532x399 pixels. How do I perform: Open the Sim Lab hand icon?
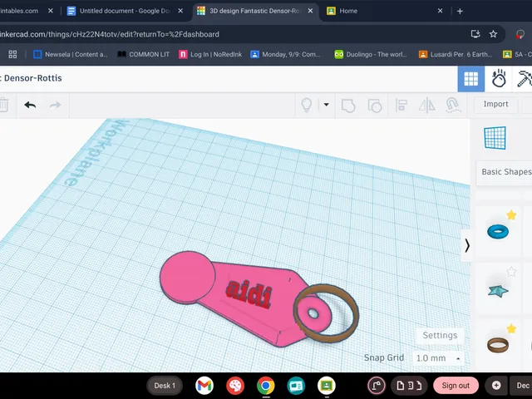[x=499, y=78]
